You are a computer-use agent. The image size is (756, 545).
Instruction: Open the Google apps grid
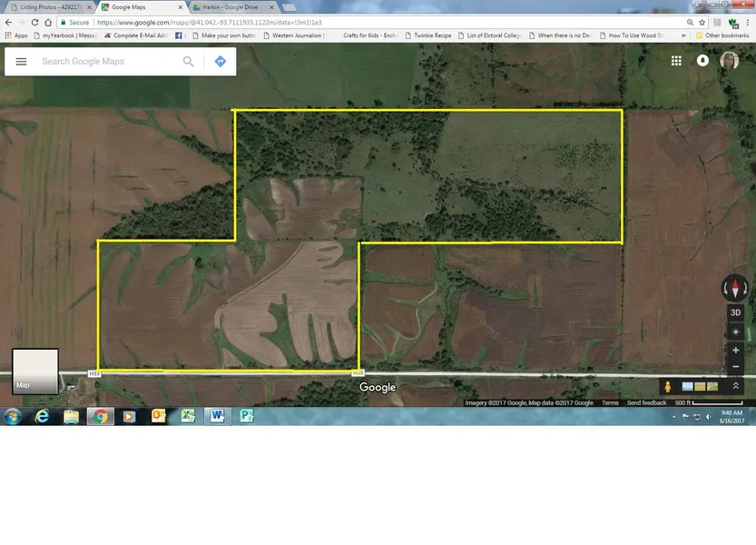676,61
